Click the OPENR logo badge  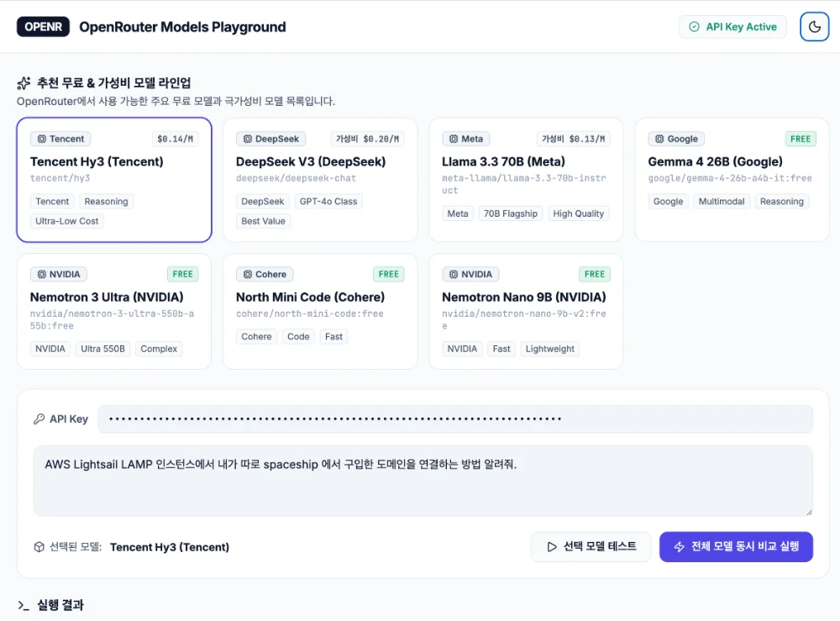click(x=43, y=27)
